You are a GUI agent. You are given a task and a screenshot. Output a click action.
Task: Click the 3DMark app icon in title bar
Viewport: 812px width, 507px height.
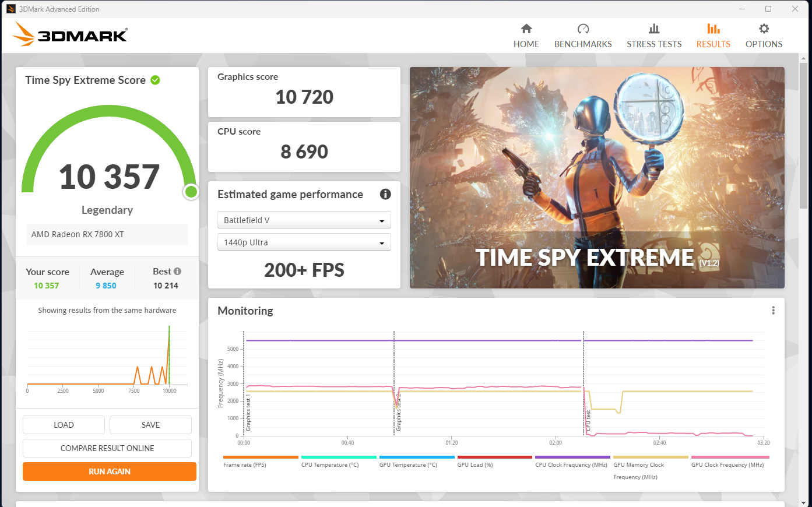point(10,9)
